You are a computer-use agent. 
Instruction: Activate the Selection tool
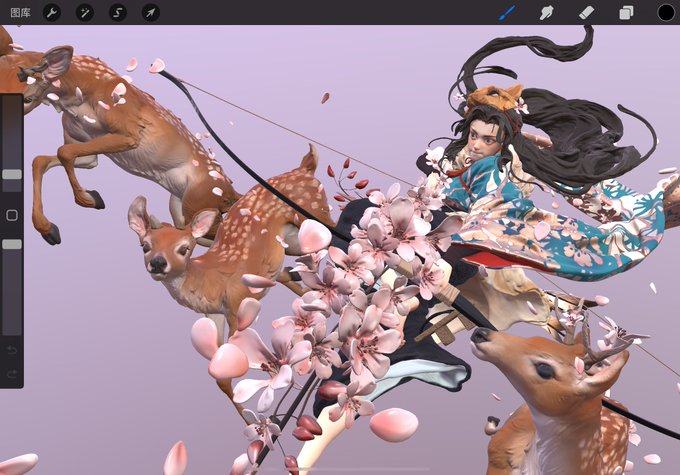pyautogui.click(x=118, y=13)
